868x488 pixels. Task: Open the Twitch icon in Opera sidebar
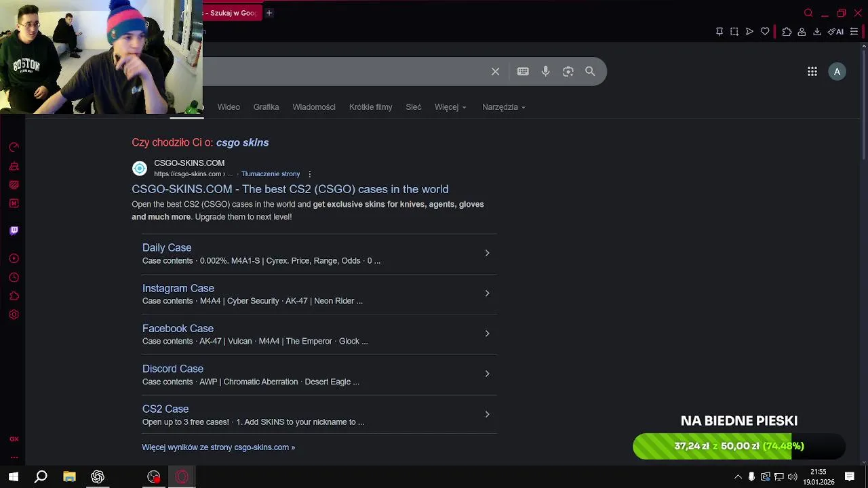click(x=14, y=230)
